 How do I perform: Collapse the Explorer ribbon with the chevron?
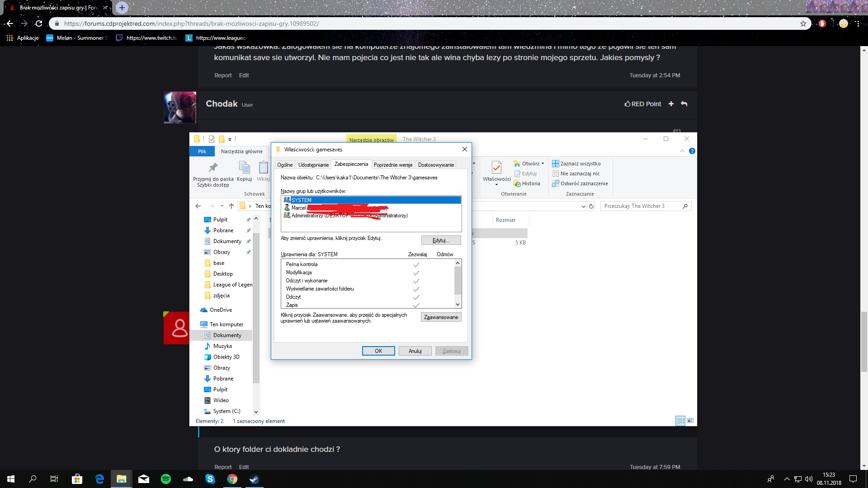coord(682,151)
